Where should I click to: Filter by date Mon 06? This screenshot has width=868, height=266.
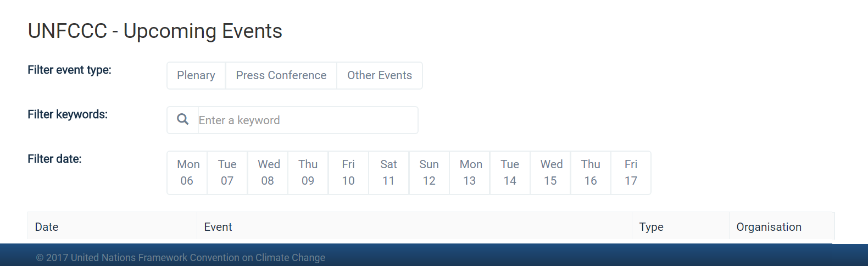(187, 173)
